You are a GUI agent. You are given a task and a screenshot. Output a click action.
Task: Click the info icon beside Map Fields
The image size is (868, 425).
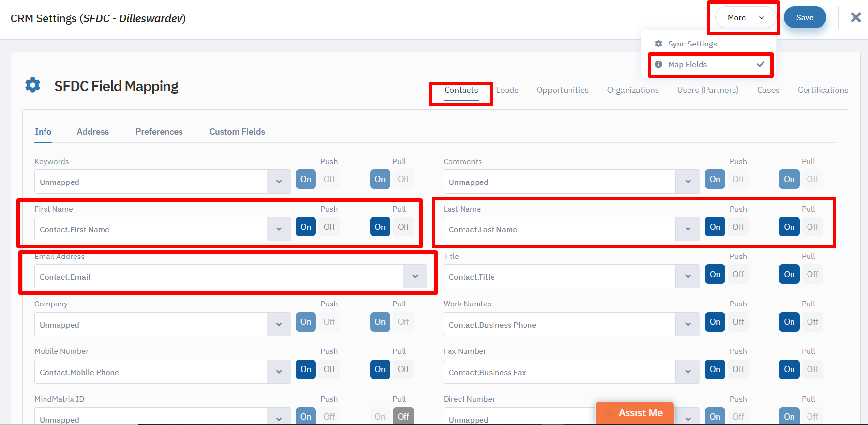(x=658, y=64)
